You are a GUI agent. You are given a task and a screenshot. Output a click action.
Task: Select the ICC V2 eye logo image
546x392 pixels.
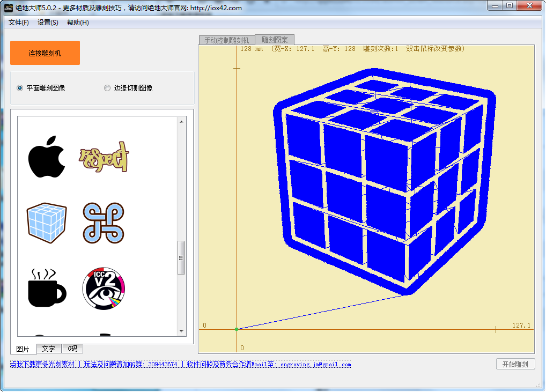(x=104, y=288)
